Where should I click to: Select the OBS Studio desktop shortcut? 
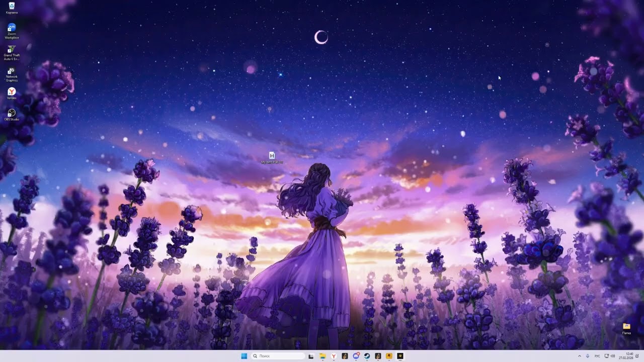point(12,115)
